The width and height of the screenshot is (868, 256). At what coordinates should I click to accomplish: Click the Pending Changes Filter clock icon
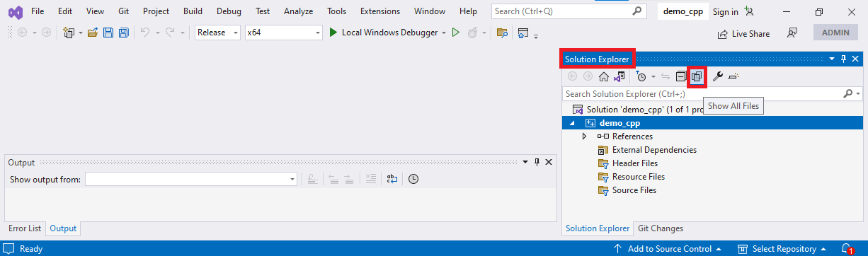point(641,76)
